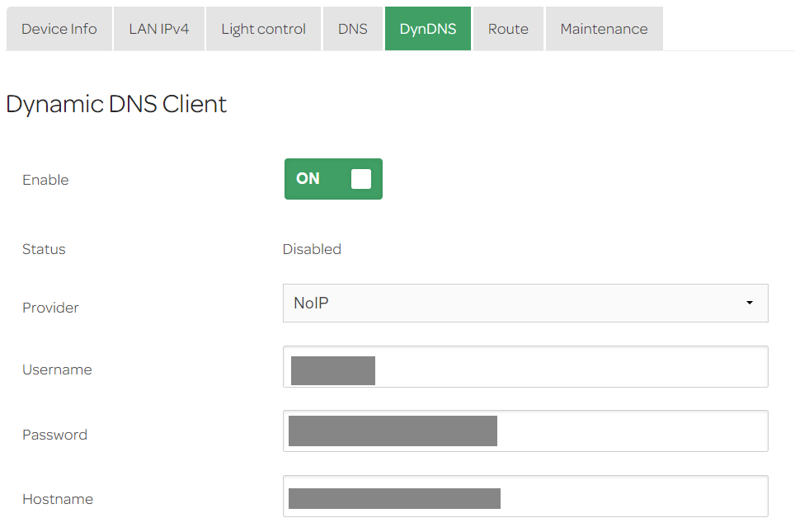The image size is (795, 532).
Task: Switch to the Maintenance tab
Action: (x=604, y=29)
